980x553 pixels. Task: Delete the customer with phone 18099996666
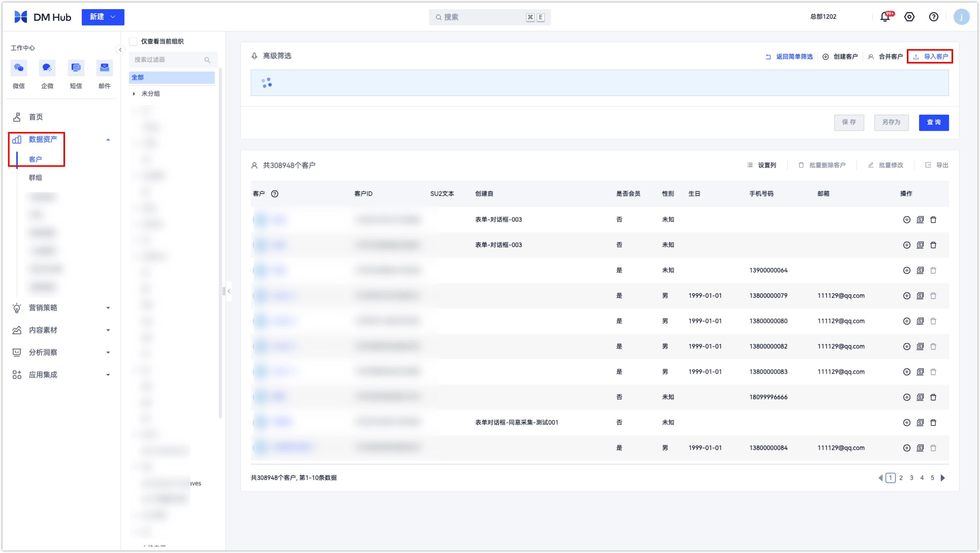click(933, 397)
